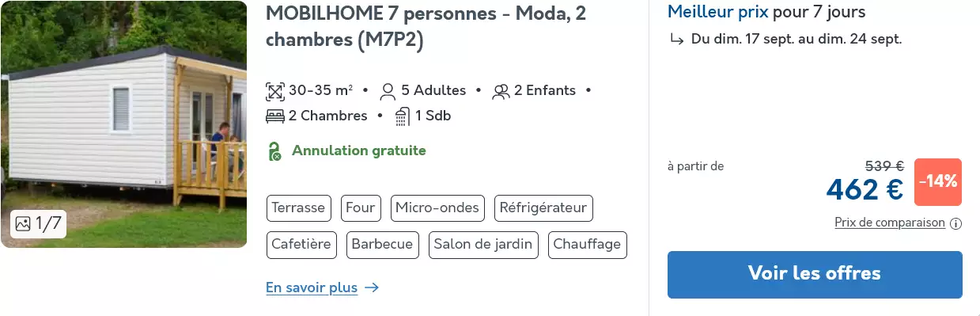Image resolution: width=980 pixels, height=316 pixels.
Task: Click the arrow next to En savoir plus
Action: click(x=372, y=287)
